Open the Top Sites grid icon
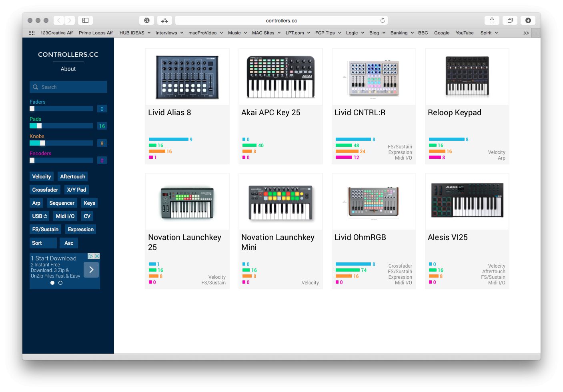The height and width of the screenshot is (392, 563). pyautogui.click(x=32, y=33)
